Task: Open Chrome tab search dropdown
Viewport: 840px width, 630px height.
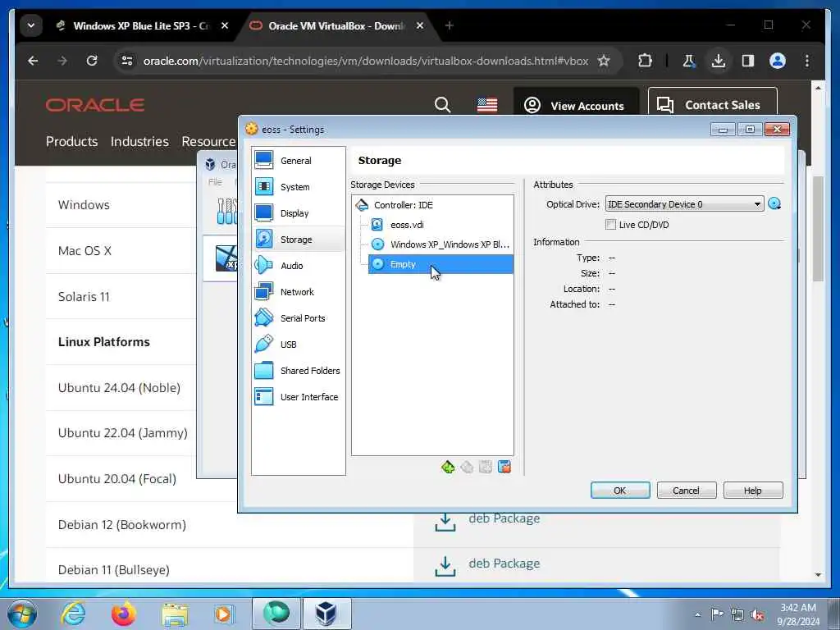Action: click(31, 25)
